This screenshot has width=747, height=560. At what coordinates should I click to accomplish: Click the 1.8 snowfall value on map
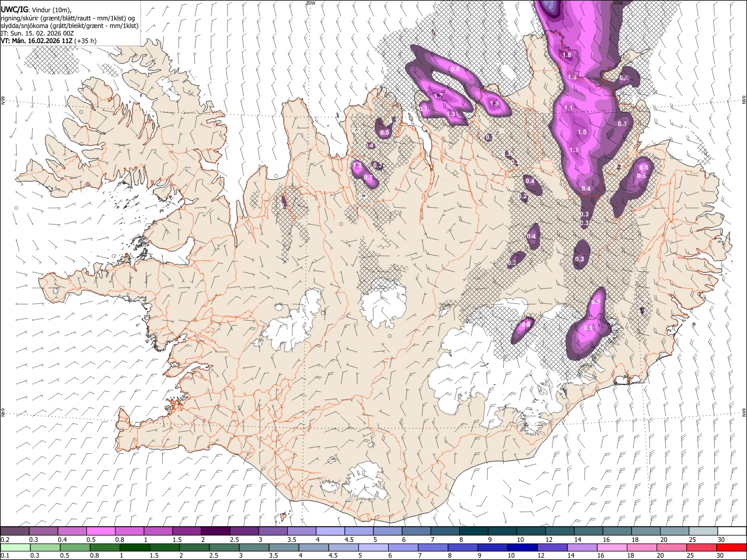point(567,55)
